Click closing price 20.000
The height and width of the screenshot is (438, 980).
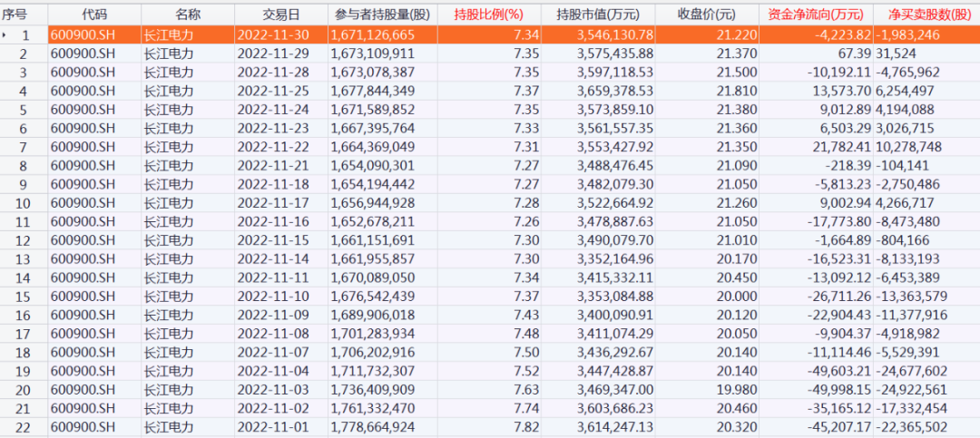coord(737,297)
